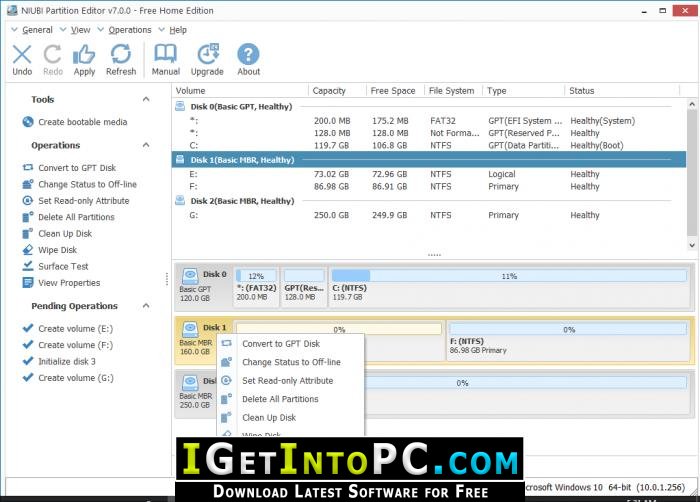Click the Undo toolbar icon

22,54
